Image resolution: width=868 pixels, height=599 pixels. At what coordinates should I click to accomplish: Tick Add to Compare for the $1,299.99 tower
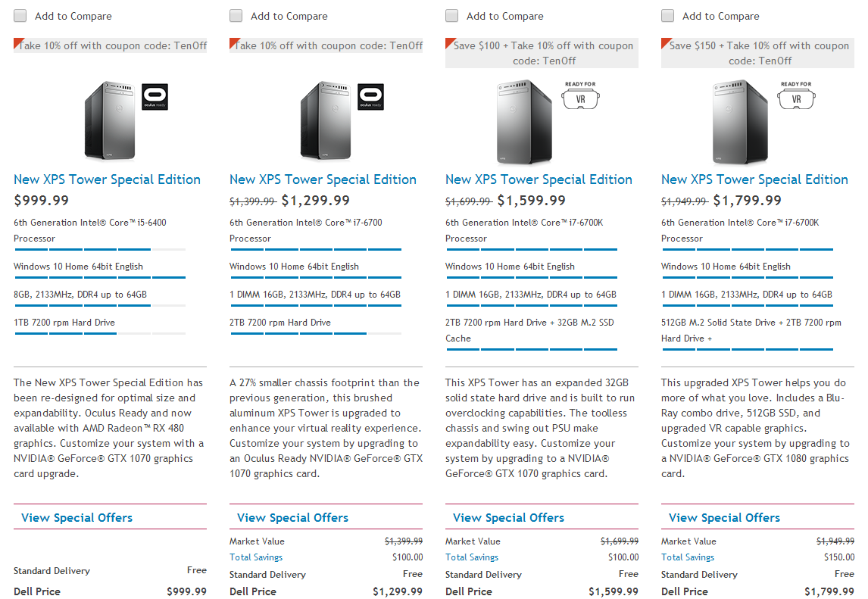click(236, 16)
